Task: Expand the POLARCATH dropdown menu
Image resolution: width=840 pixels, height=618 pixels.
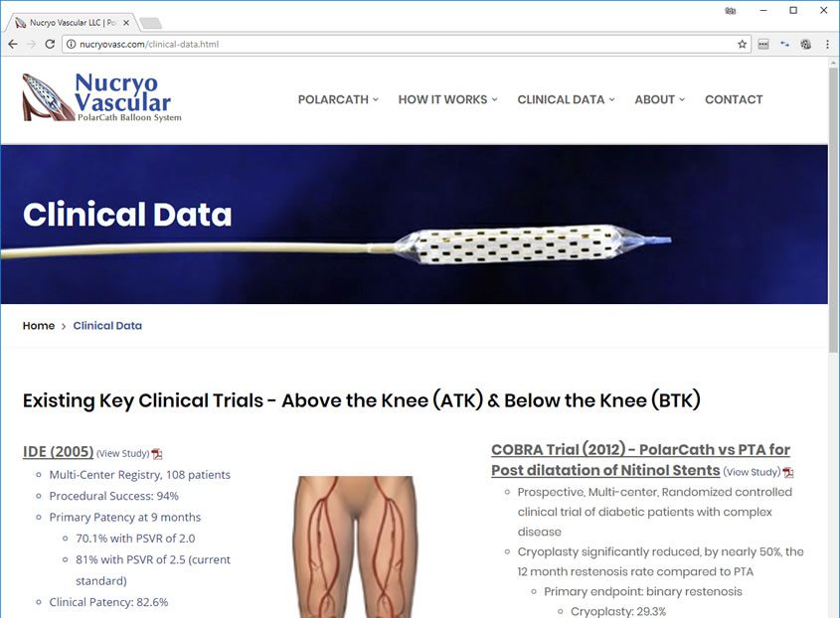Action: coord(338,99)
